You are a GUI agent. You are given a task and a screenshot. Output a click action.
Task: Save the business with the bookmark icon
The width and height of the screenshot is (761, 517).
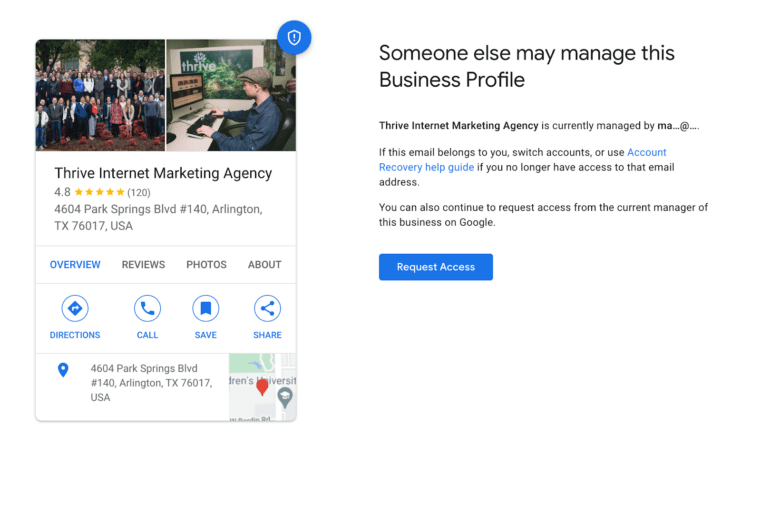click(206, 308)
